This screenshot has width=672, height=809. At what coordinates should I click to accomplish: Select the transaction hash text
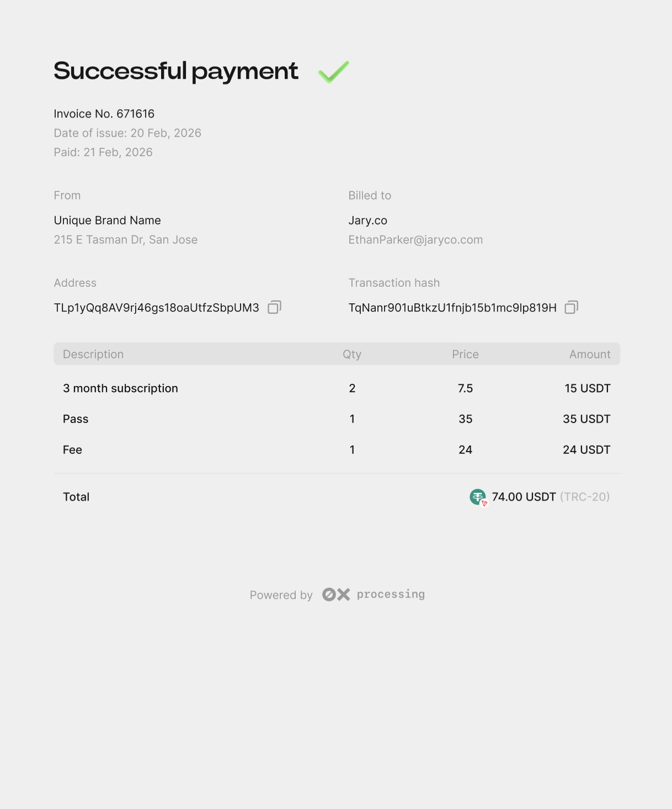452,308
